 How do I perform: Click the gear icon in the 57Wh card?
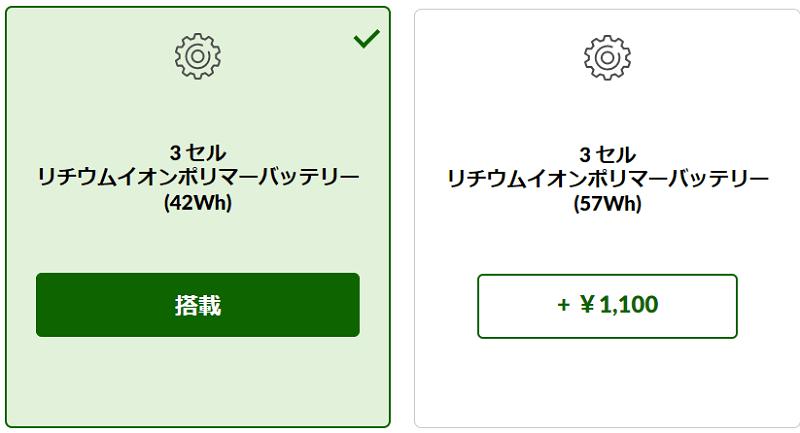[607, 58]
